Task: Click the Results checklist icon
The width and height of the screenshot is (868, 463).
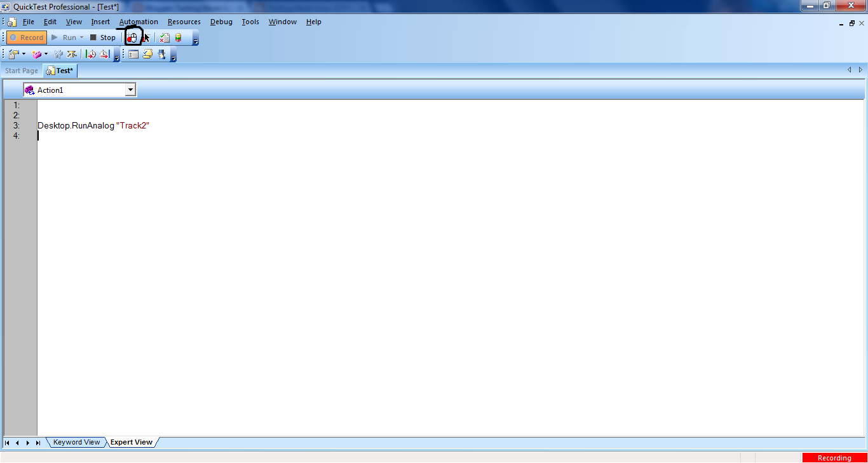Action: (x=165, y=38)
